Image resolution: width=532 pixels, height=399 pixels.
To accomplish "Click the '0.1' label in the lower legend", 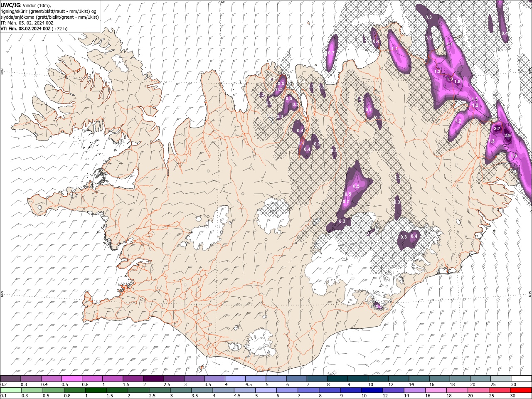I will (x=3, y=396).
